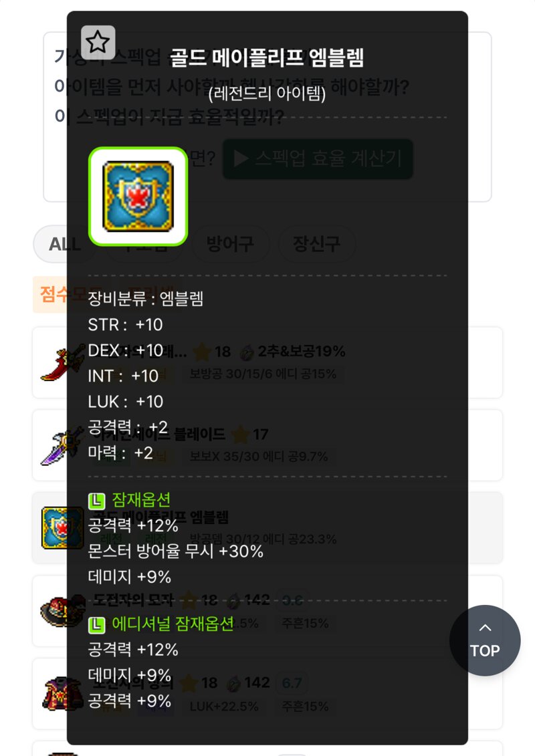This screenshot has width=535, height=756.
Task: Click the 18 star icon on first weapon row
Action: [202, 352]
